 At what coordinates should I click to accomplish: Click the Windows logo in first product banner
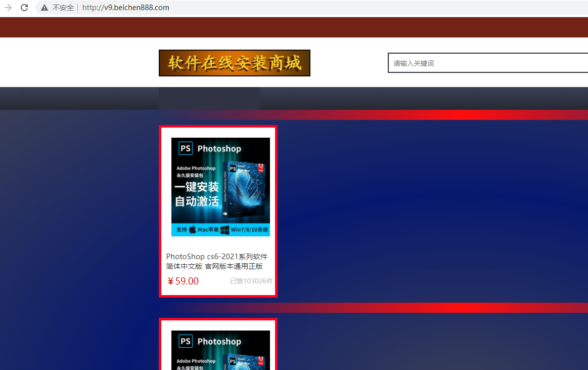click(x=224, y=230)
